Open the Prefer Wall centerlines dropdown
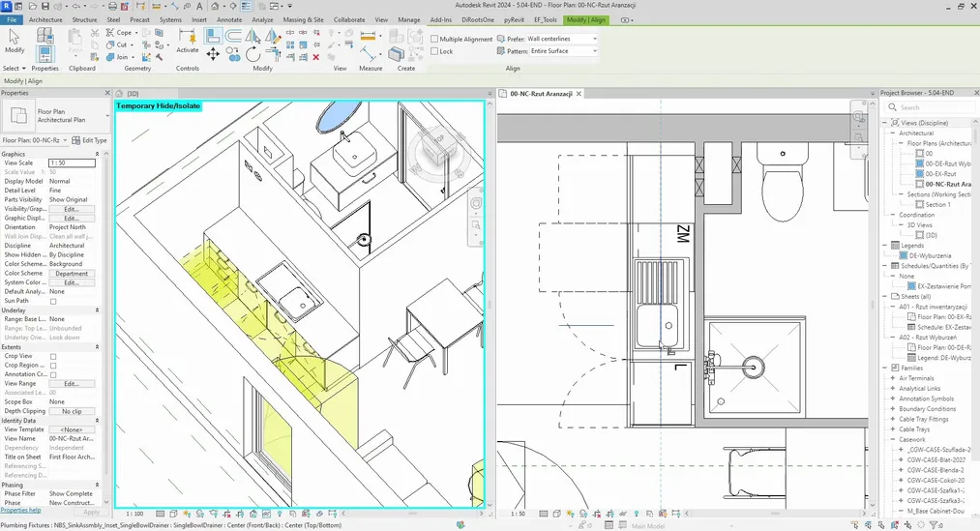Viewport: 980px width, 531px height. coord(561,39)
